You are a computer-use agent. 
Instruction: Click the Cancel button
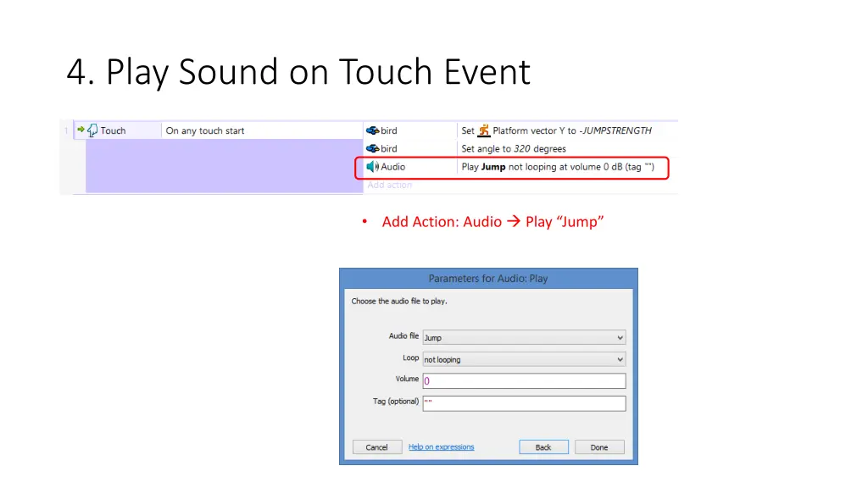click(x=377, y=447)
